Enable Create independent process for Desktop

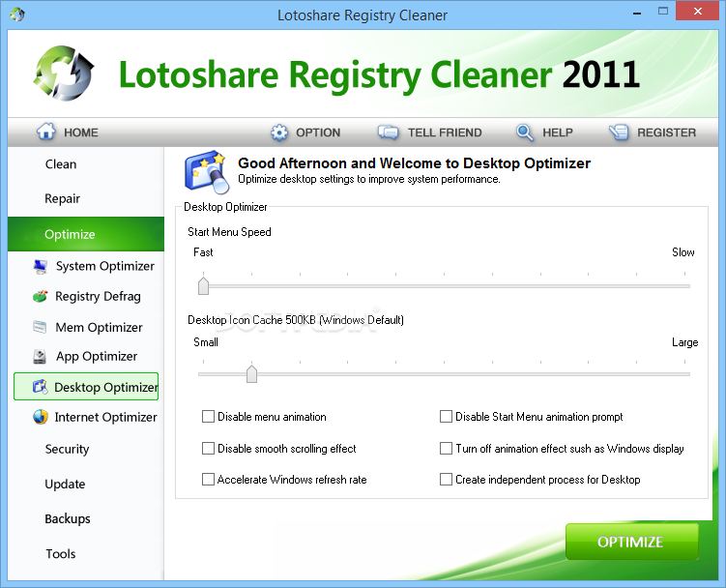tap(446, 479)
